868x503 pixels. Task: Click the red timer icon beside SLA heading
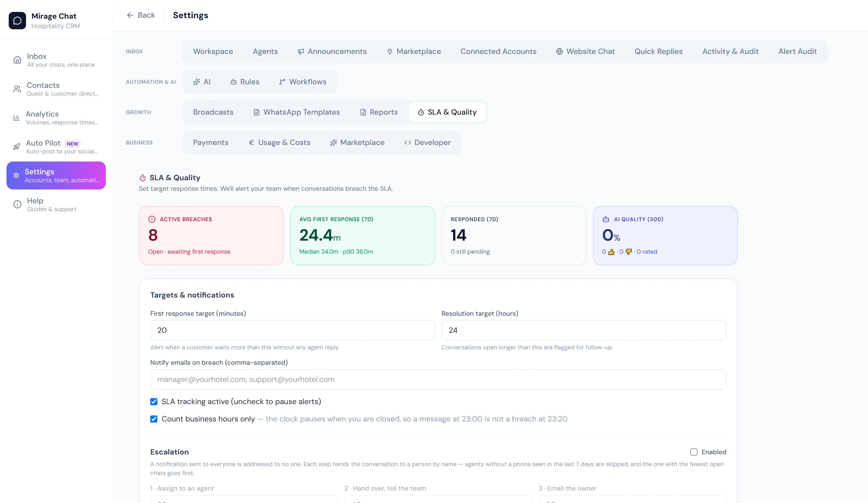pos(143,178)
